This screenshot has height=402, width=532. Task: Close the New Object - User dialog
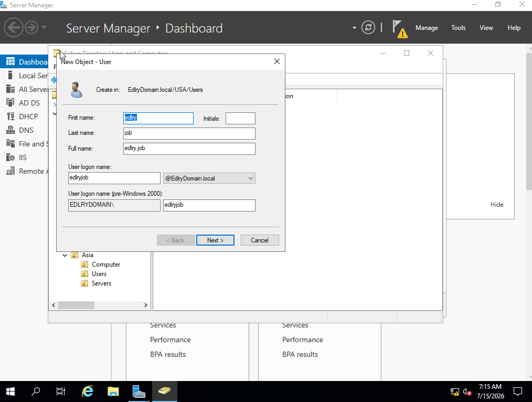point(277,61)
